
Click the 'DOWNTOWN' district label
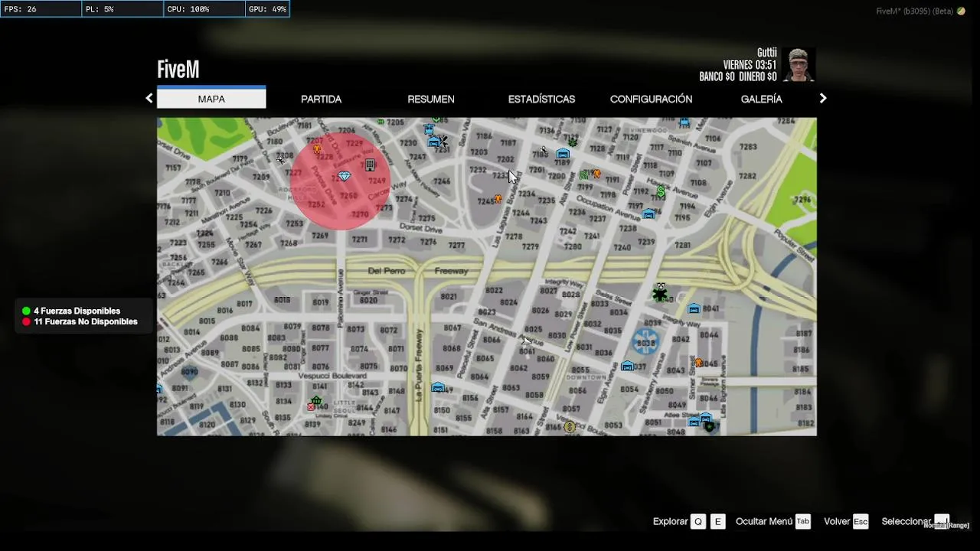586,377
